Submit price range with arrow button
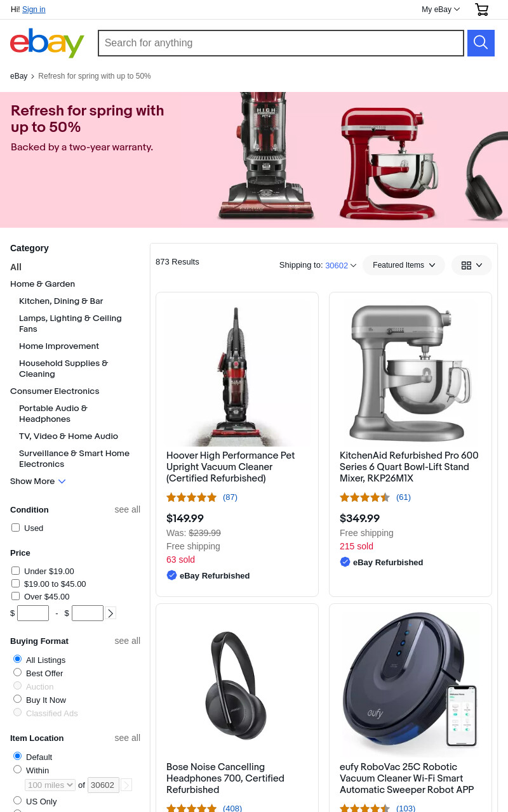 (x=110, y=613)
